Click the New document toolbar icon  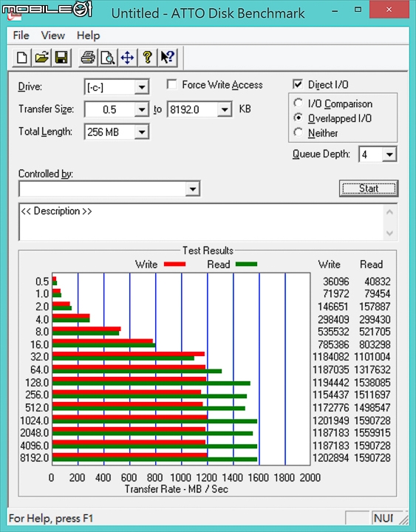point(22,58)
